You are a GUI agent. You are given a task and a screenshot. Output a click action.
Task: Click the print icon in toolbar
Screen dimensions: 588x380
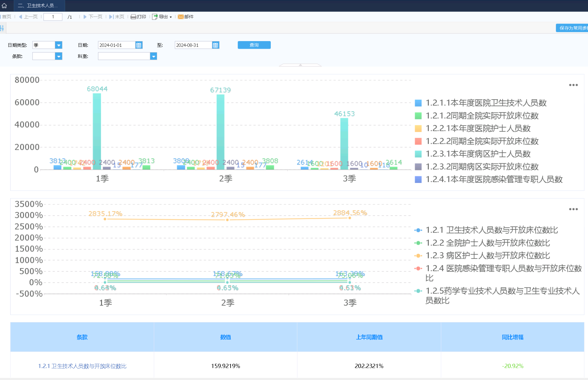[x=133, y=17]
